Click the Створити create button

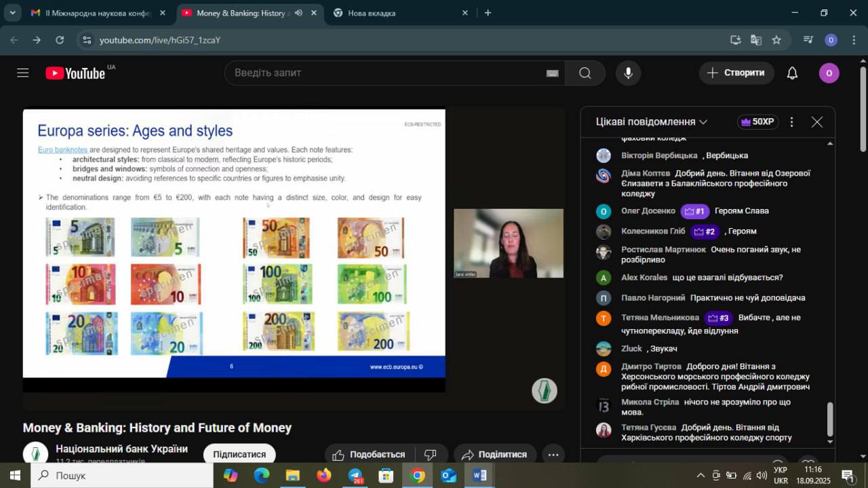click(736, 73)
